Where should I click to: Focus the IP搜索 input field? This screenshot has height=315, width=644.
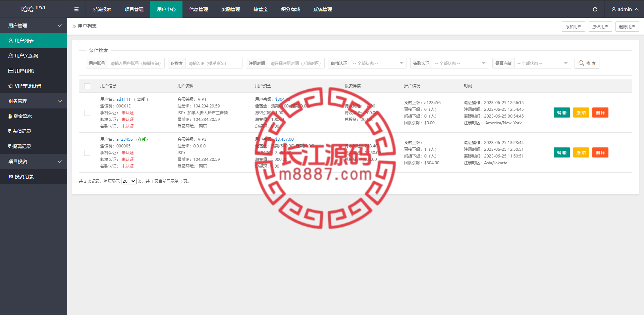[214, 63]
